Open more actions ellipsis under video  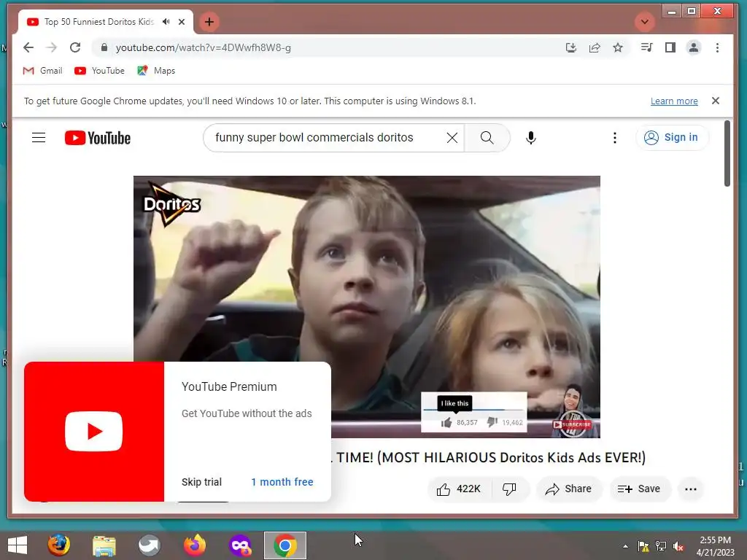[x=690, y=489]
